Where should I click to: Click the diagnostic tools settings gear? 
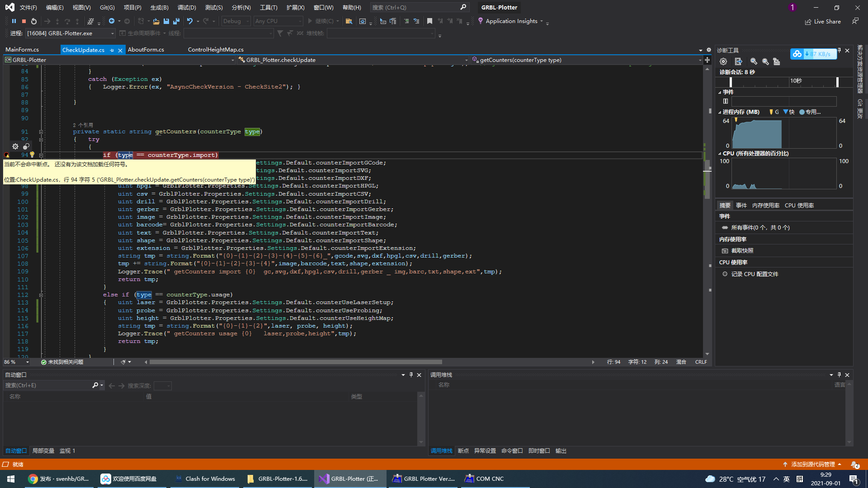(723, 61)
